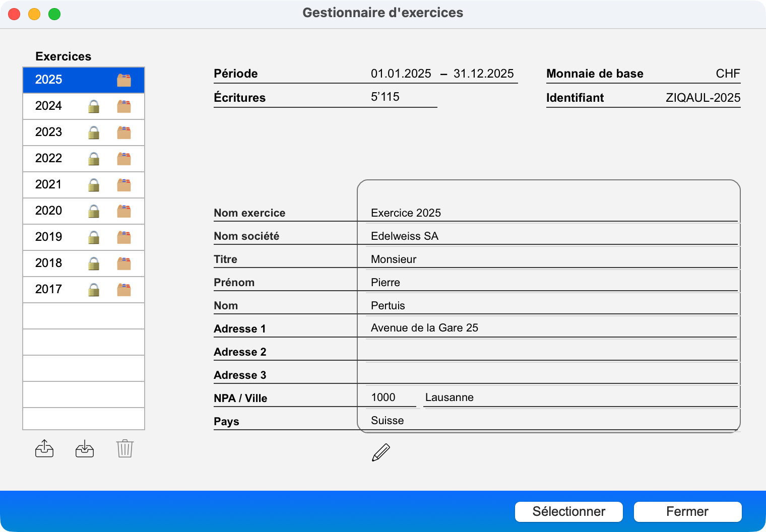Choose the 2018 exercise from the list

(49, 263)
